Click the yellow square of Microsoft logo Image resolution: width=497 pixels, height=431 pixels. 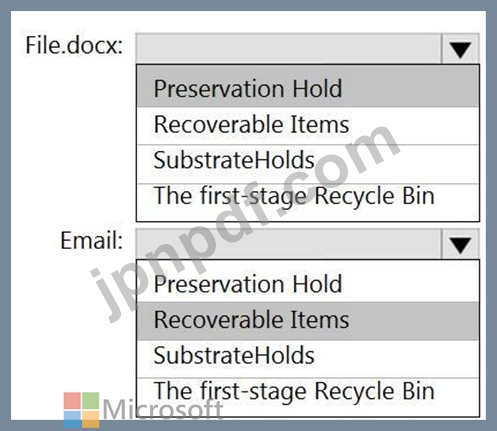pyautogui.click(x=91, y=419)
